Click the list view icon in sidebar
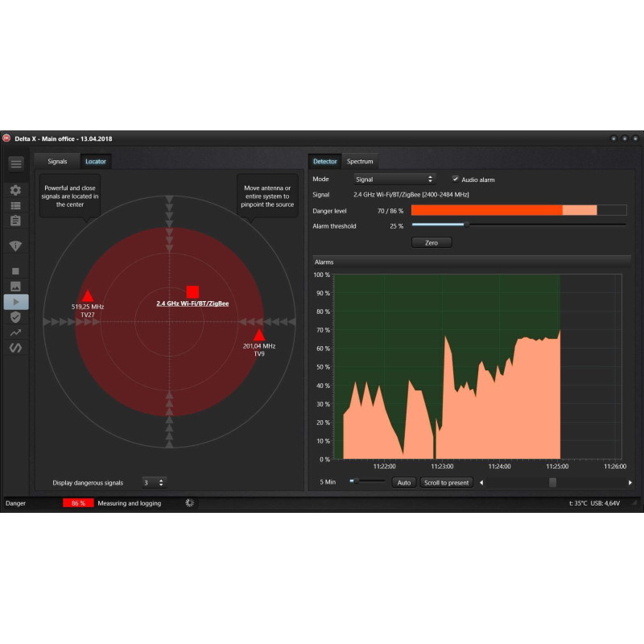644x644 pixels. (x=15, y=206)
